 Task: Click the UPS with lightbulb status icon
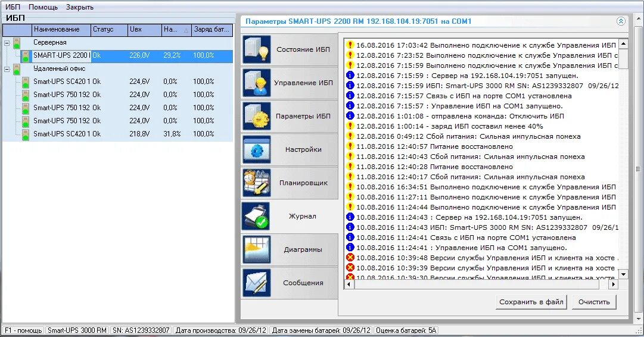coord(256,49)
